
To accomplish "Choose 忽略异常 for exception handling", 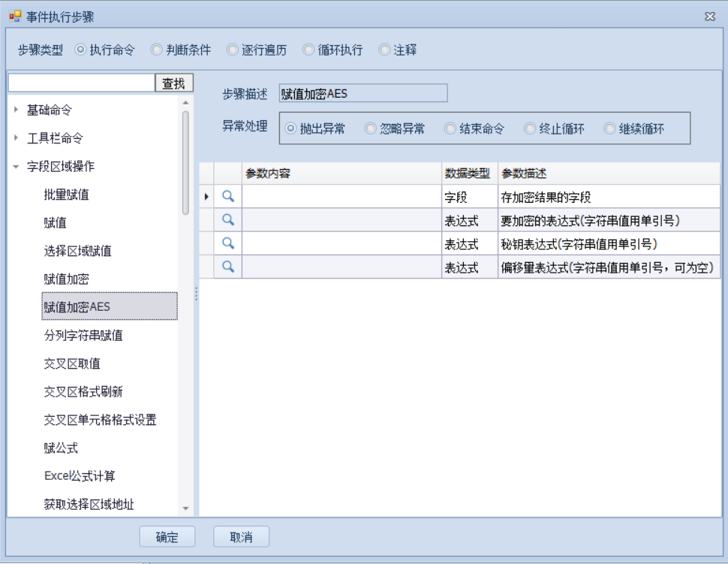I will 371,128.
